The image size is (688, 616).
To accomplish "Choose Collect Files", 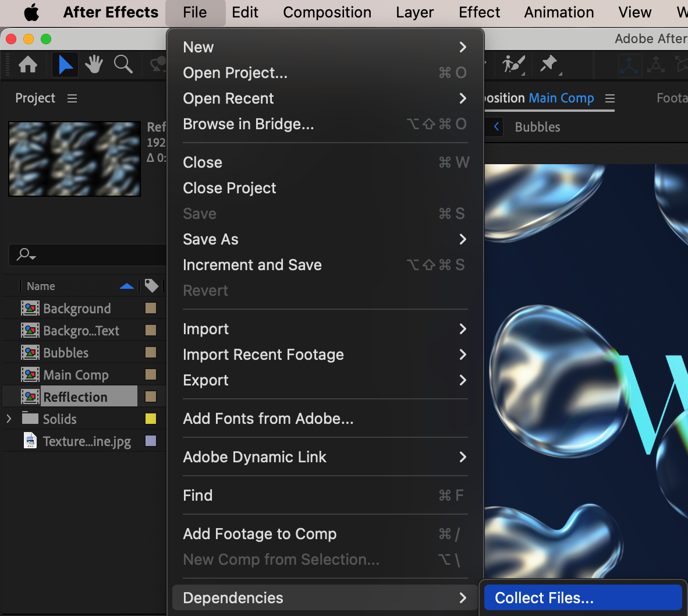I will (x=583, y=597).
